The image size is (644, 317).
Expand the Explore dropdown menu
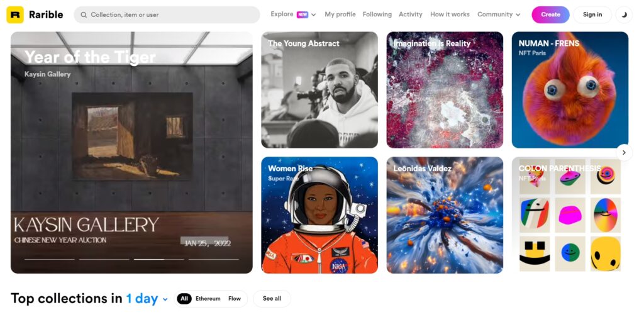[x=293, y=14]
